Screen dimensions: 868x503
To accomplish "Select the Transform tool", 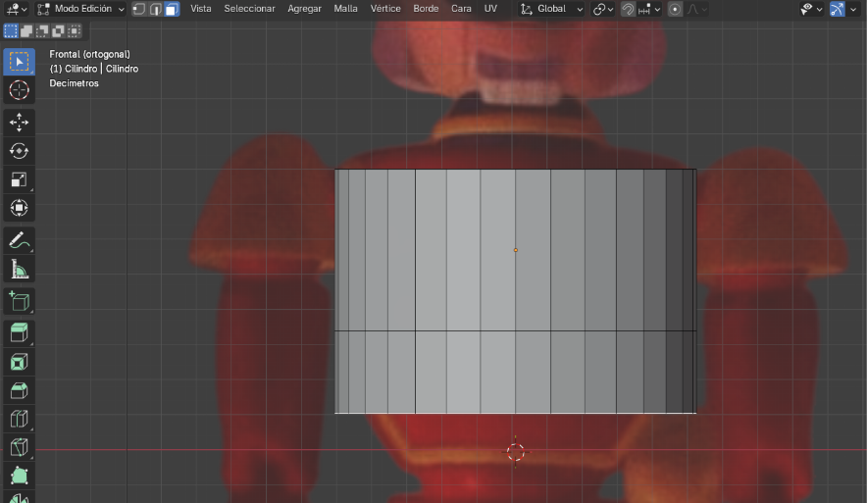I will (x=19, y=208).
